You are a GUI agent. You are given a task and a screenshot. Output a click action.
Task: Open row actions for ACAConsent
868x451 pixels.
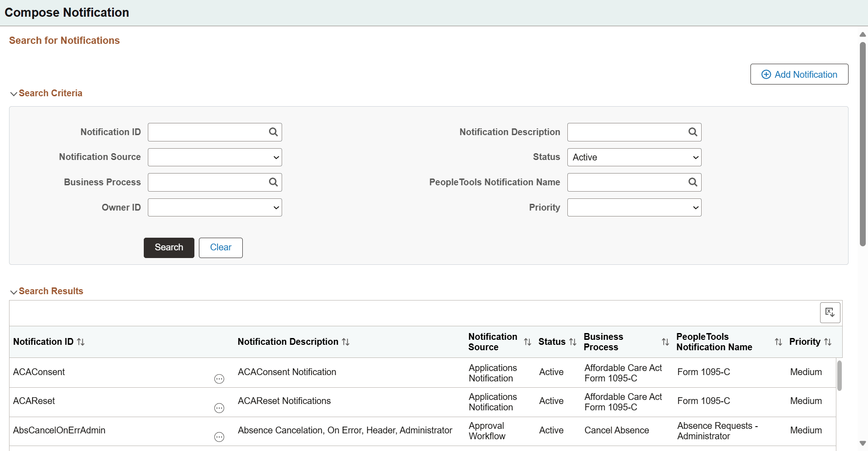[x=220, y=379]
